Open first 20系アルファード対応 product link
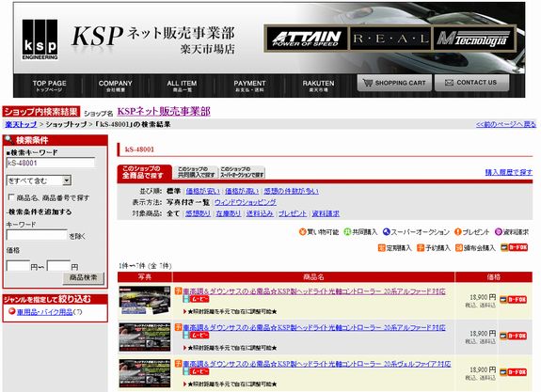 coord(314,291)
